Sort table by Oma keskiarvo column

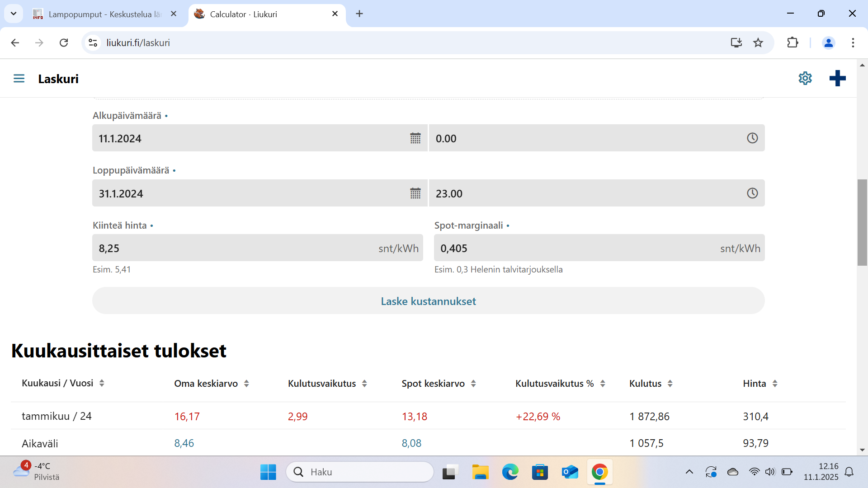tap(246, 384)
